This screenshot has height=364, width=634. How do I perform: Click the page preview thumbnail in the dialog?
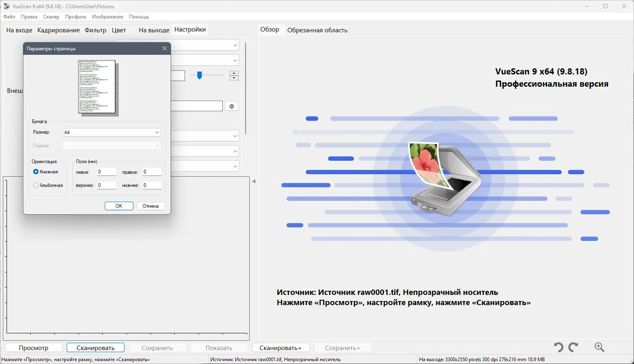[97, 87]
